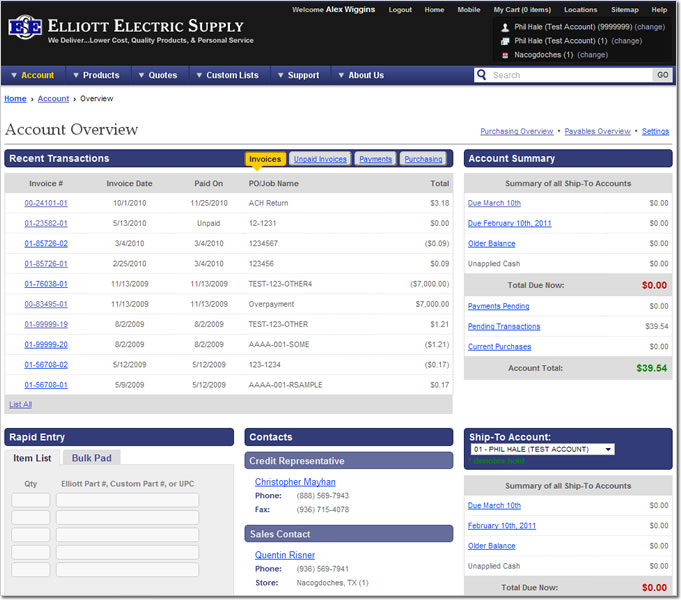Click the search magnifier icon
Screen dimensions: 681x600
coord(481,75)
